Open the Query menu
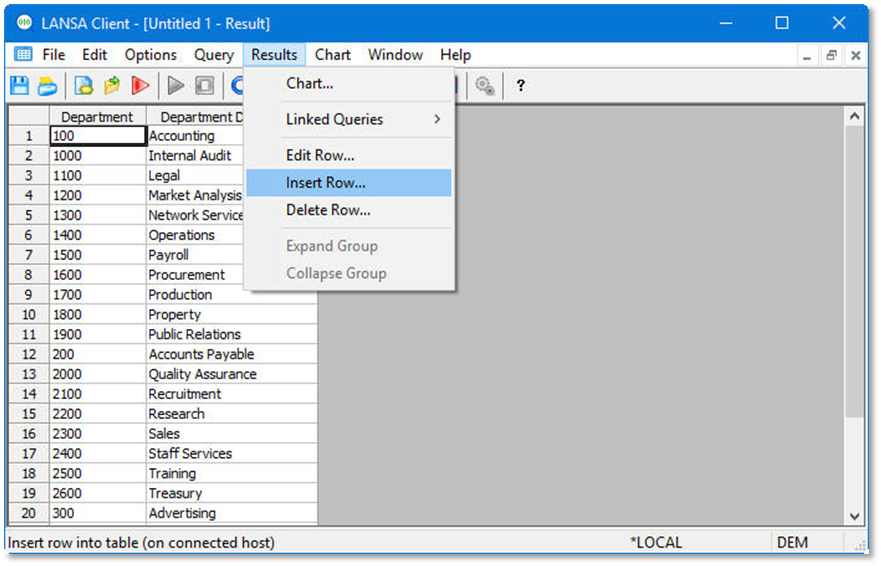This screenshot has height=566, width=881. pyautogui.click(x=214, y=55)
